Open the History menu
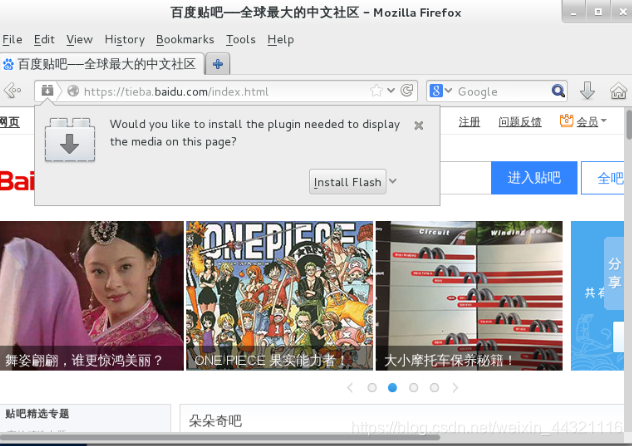This screenshot has height=446, width=632. 125,39
